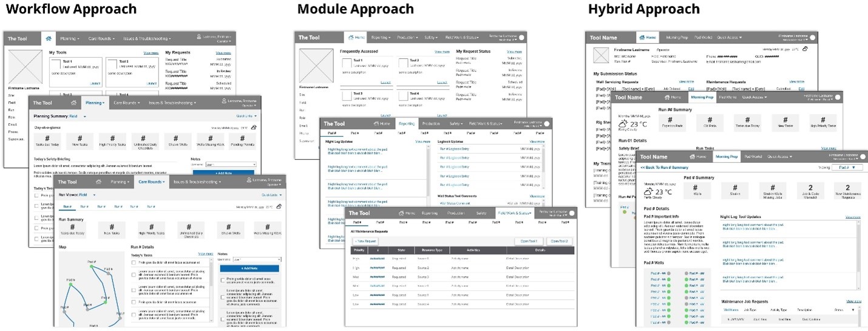
Task: Click the Open Tool 2 button
Action: coord(560,241)
